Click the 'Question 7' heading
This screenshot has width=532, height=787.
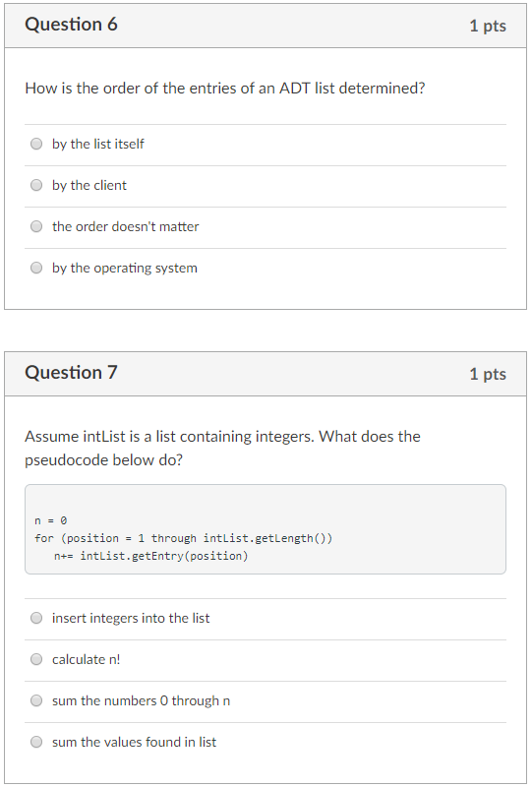pos(71,373)
